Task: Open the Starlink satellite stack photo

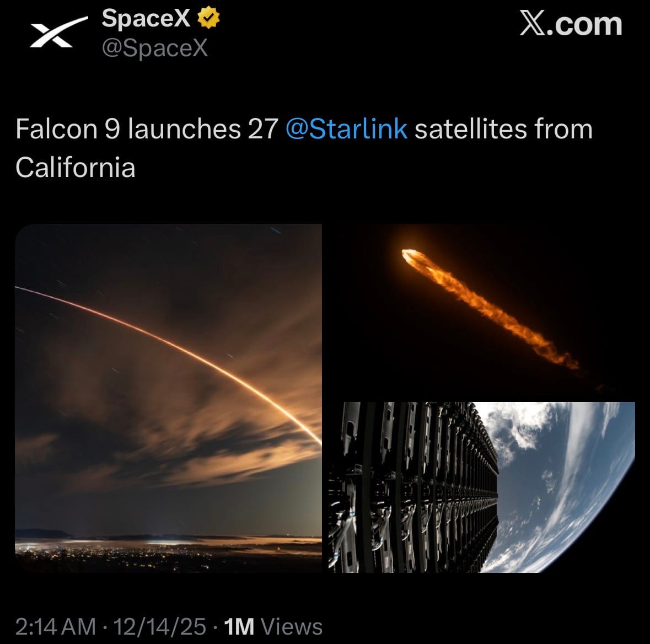Action: [482, 487]
